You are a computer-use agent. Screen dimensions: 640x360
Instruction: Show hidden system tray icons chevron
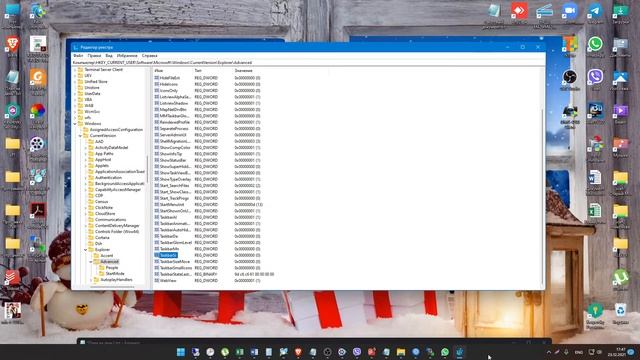point(549,352)
